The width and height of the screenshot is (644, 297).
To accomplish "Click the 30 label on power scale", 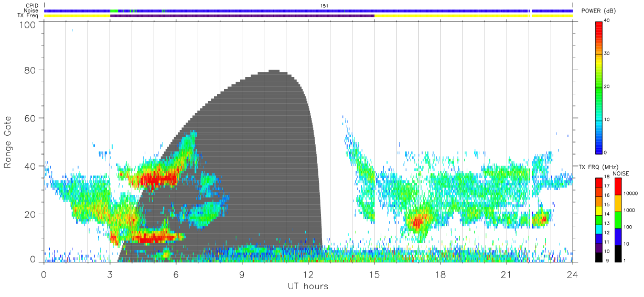I will pos(607,53).
